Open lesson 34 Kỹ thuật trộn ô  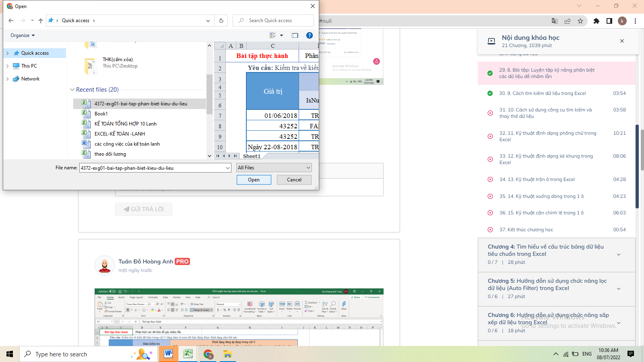pyautogui.click(x=557, y=179)
